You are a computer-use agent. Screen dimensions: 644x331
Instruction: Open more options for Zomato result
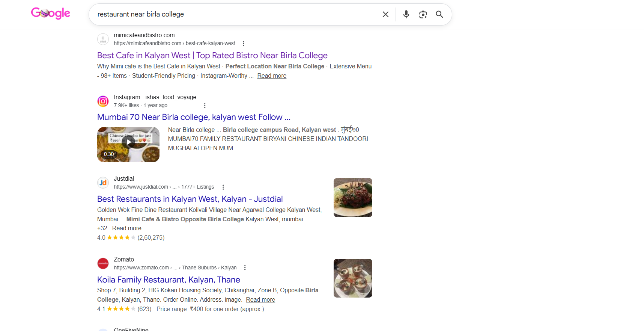(245, 268)
